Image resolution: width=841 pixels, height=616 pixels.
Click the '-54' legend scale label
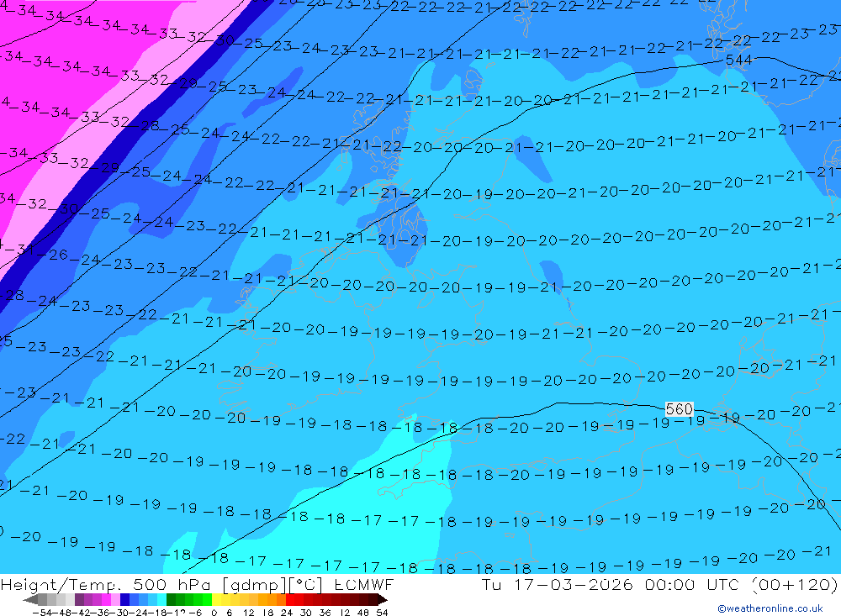point(42,613)
